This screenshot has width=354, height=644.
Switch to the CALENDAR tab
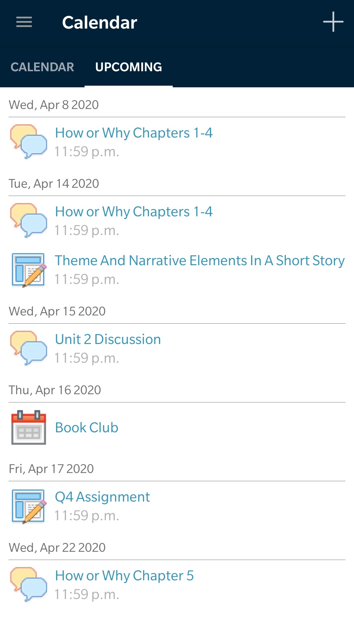[x=42, y=67]
